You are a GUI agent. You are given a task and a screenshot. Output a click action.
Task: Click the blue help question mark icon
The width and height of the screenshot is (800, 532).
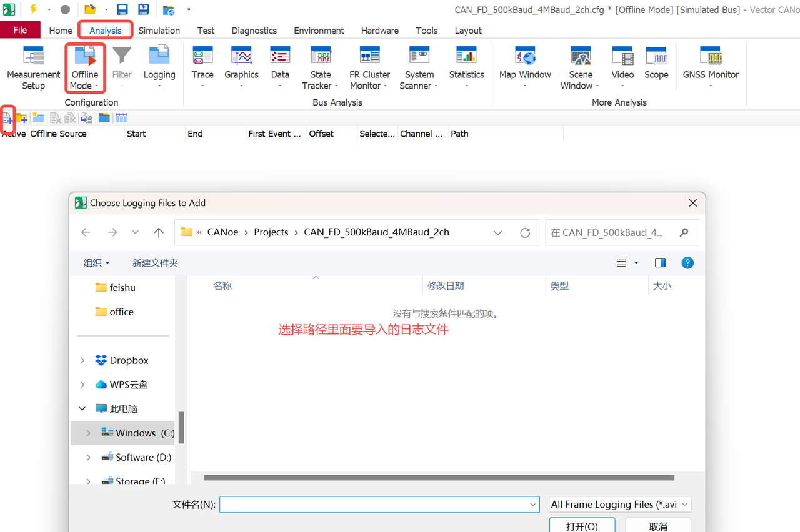687,263
